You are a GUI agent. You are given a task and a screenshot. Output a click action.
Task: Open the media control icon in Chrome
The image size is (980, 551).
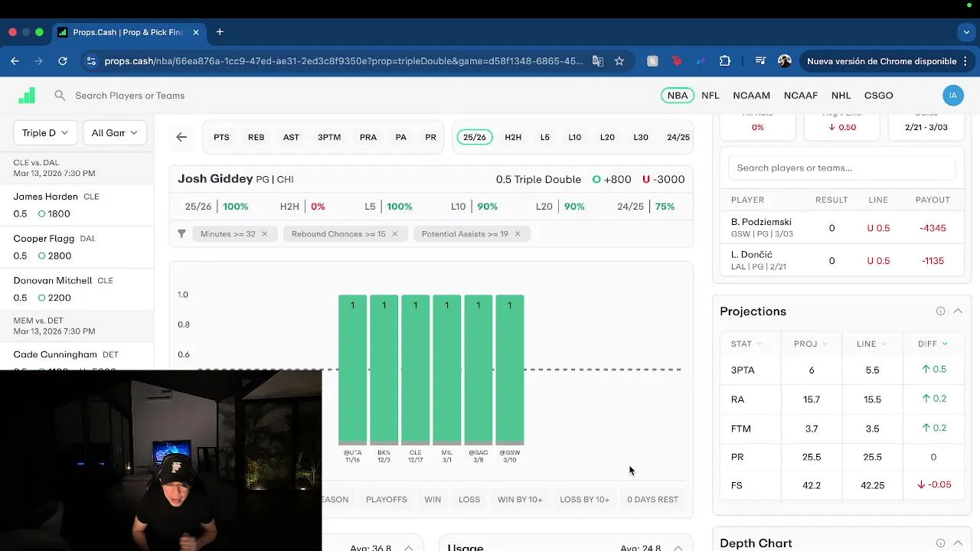[760, 61]
